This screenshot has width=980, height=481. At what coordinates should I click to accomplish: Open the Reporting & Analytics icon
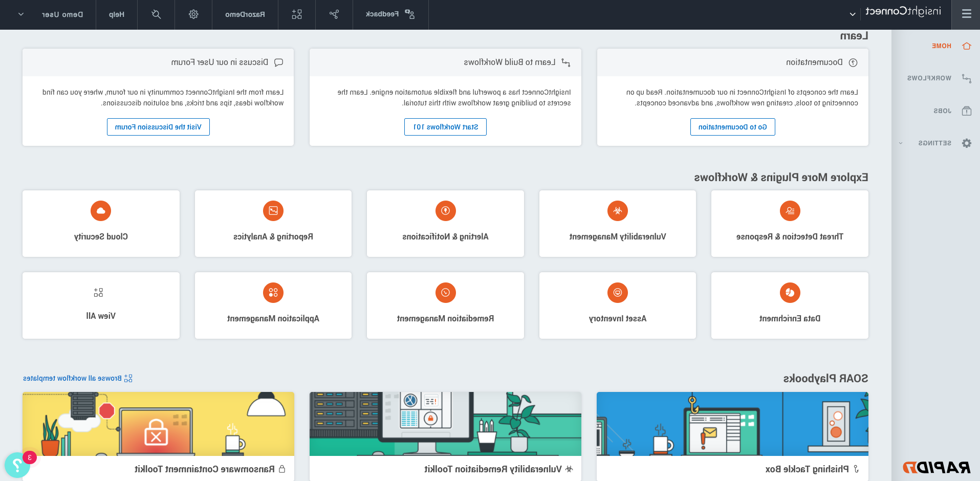coord(273,211)
